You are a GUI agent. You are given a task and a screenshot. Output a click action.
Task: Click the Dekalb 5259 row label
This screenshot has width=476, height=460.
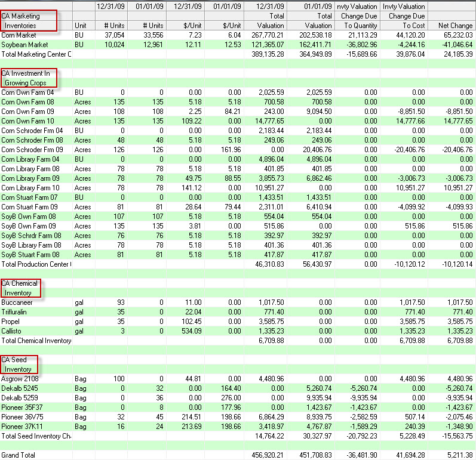[x=19, y=398]
